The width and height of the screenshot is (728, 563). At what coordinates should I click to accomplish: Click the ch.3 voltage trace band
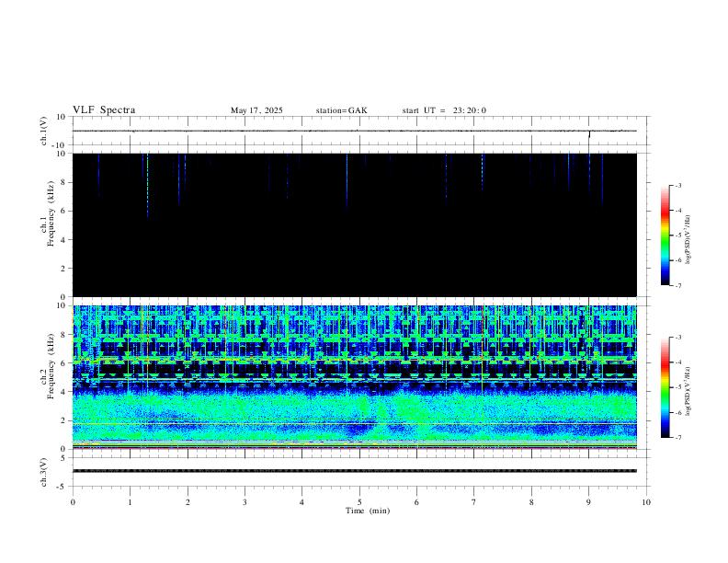coord(354,471)
